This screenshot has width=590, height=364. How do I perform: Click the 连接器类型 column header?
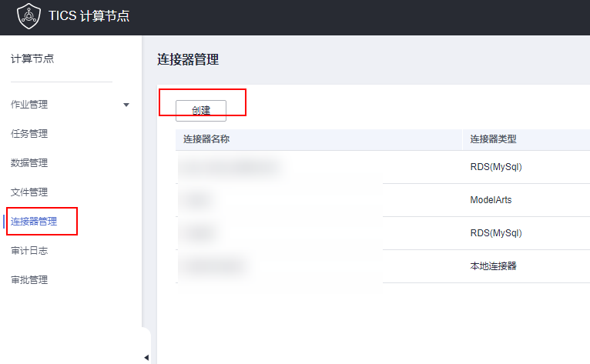[x=493, y=139]
